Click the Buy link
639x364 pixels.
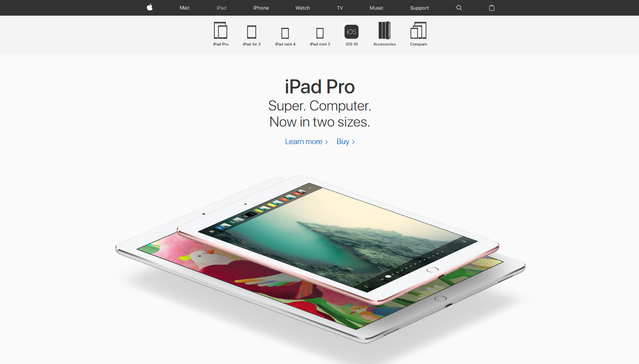[345, 141]
